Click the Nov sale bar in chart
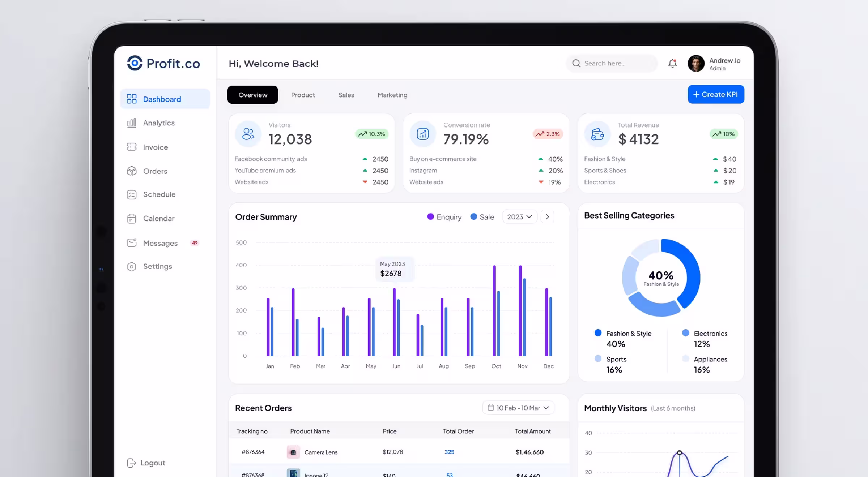Screen dimensions: 868x477 (x=524, y=317)
